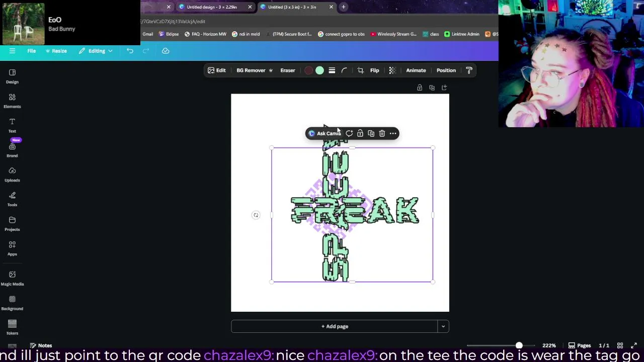Screen dimensions: 644x362
Task: Open the BG Remover tool
Action: 255,70
